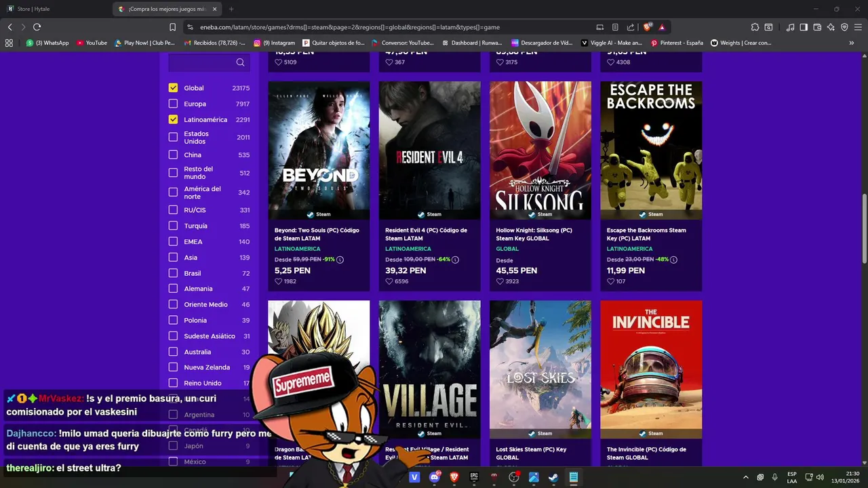The height and width of the screenshot is (488, 868).
Task: Open Beyond: Two Souls product title link
Action: coord(317,234)
